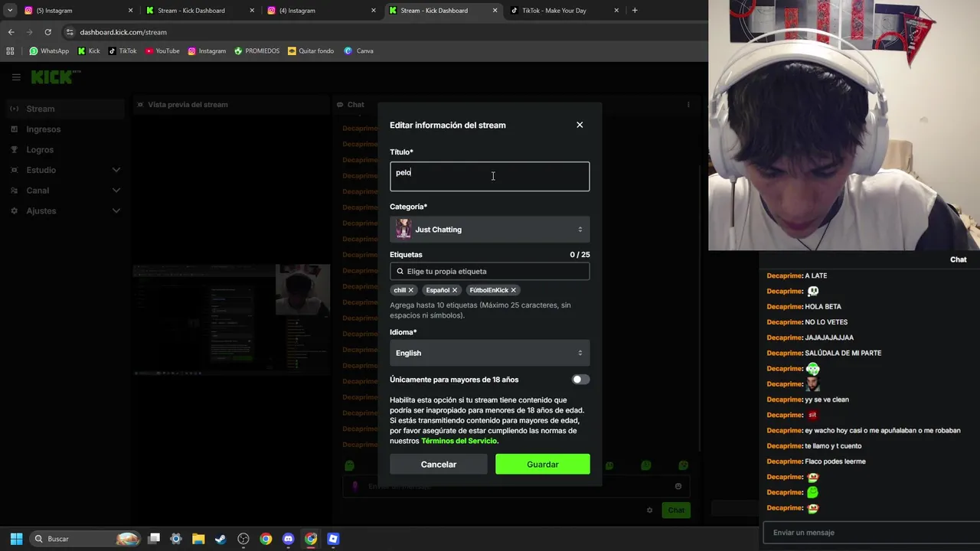This screenshot has width=980, height=551.
Task: Click the KICK logo
Action: 54,77
